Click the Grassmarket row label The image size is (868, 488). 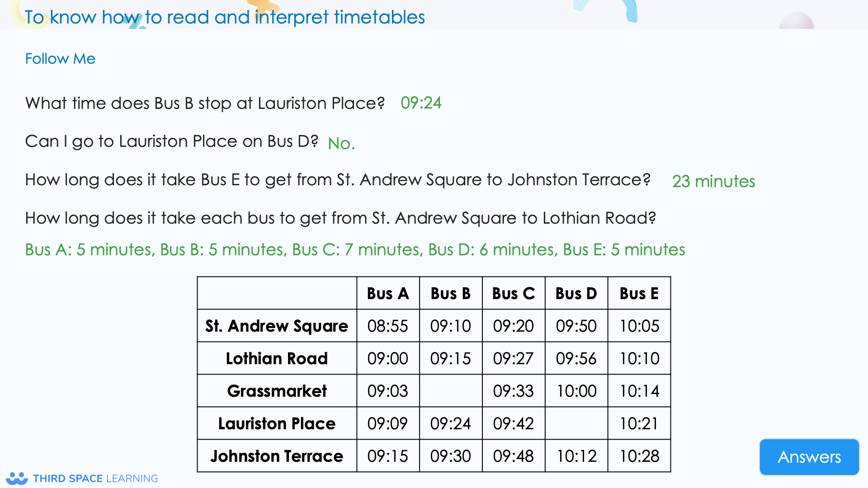pyautogui.click(x=277, y=391)
